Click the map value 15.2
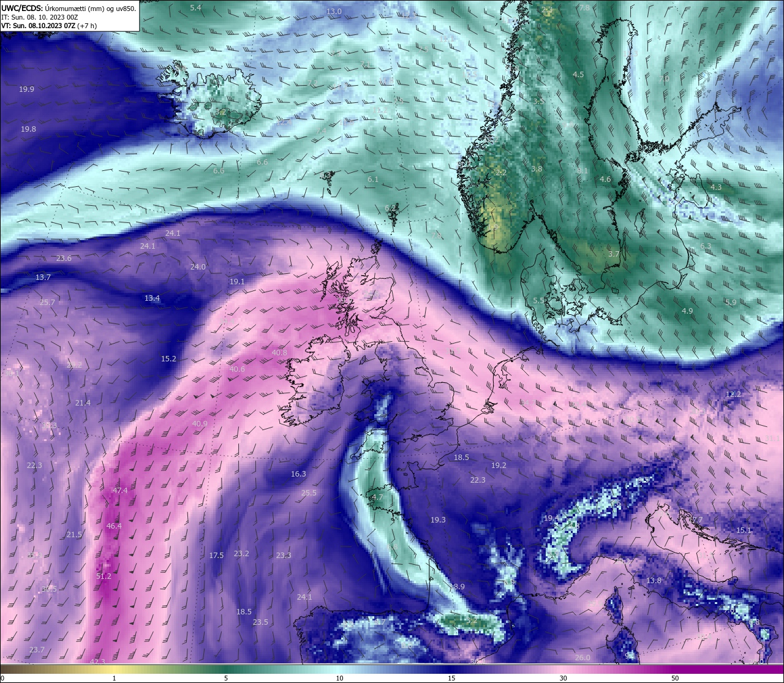The width and height of the screenshot is (784, 683). pyautogui.click(x=168, y=358)
